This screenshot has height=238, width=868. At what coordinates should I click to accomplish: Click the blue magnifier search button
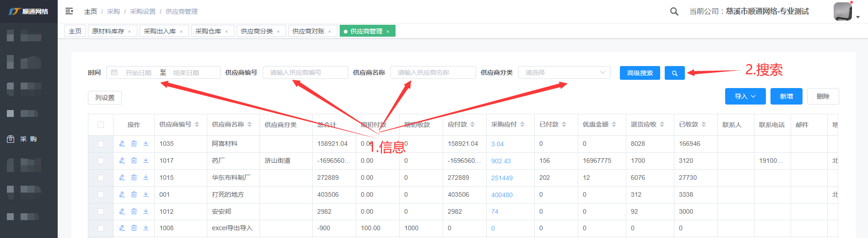point(674,73)
